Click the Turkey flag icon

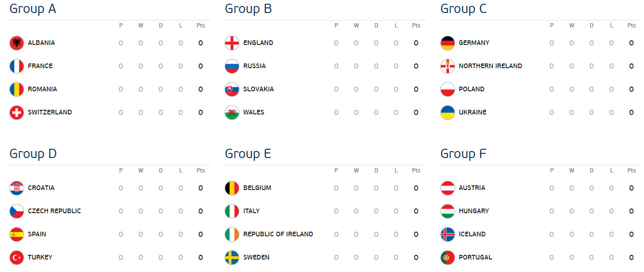pos(17,258)
